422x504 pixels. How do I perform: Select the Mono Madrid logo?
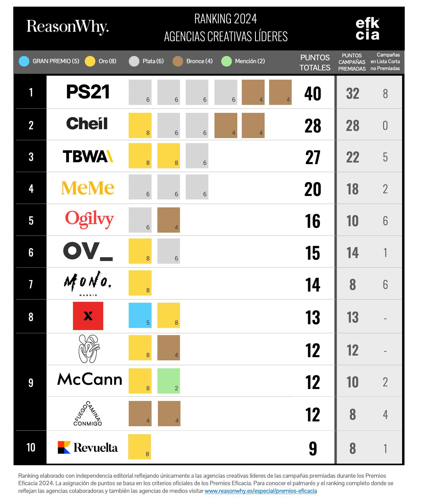point(88,284)
